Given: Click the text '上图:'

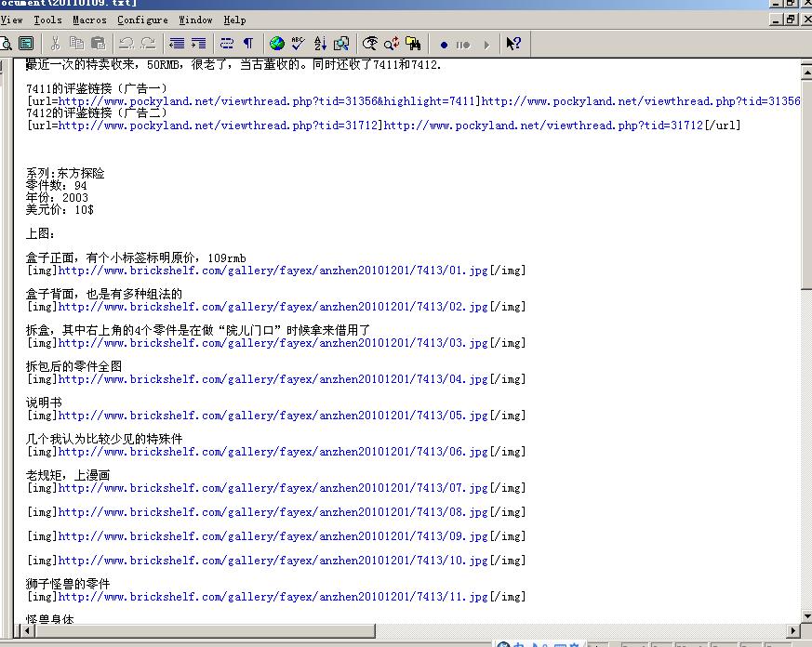Looking at the screenshot, I should coord(40,234).
